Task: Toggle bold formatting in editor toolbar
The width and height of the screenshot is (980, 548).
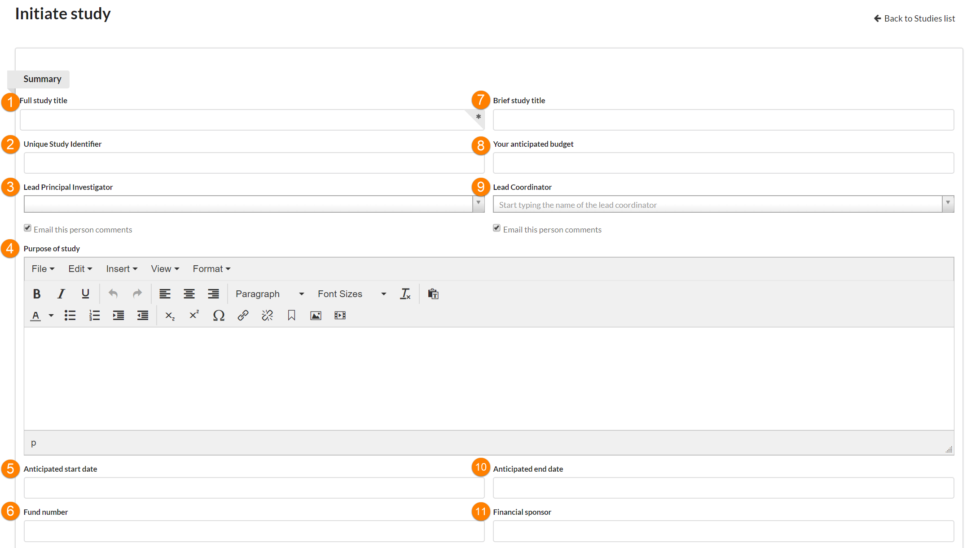Action: 37,294
